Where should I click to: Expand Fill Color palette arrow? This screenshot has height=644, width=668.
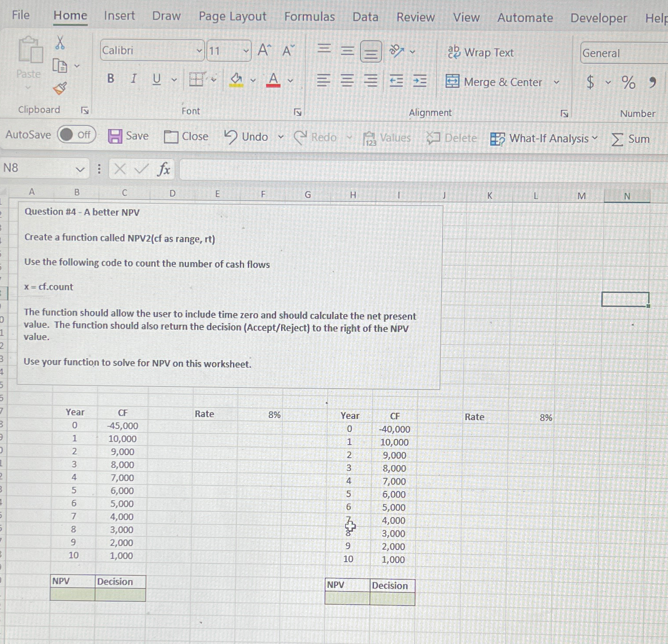(253, 80)
